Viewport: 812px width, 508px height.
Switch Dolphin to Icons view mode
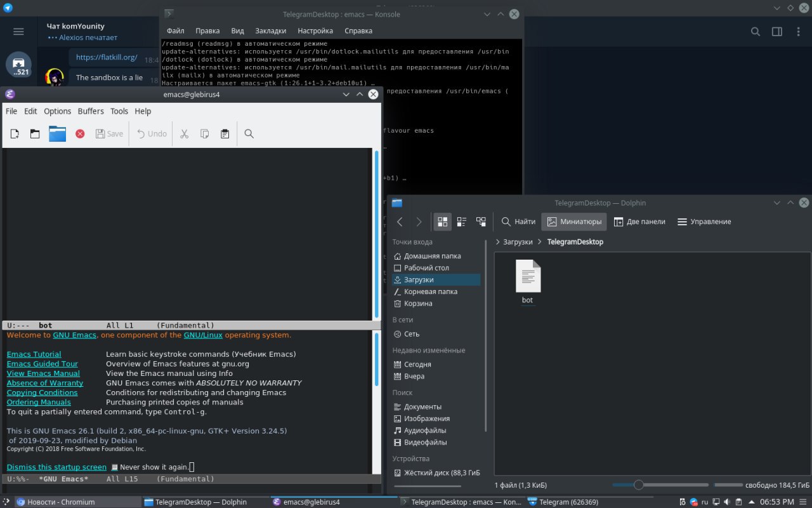pos(443,222)
